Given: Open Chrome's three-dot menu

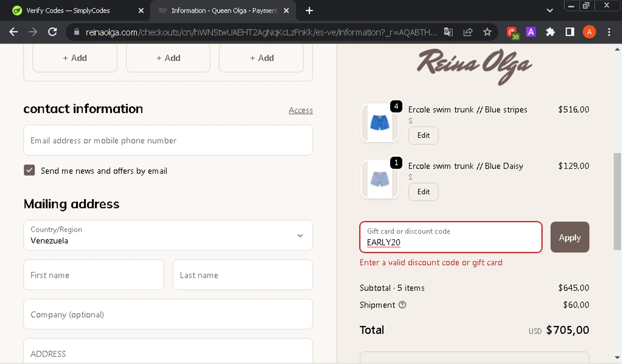Looking at the screenshot, I should [x=609, y=32].
